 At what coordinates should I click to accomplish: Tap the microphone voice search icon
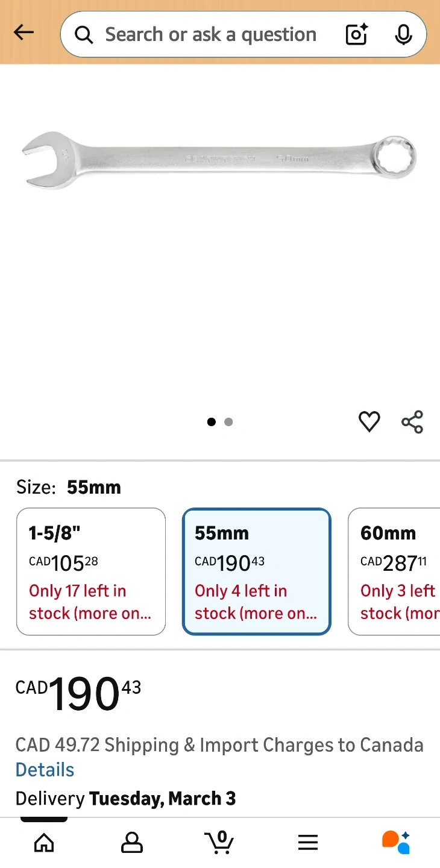pos(403,35)
